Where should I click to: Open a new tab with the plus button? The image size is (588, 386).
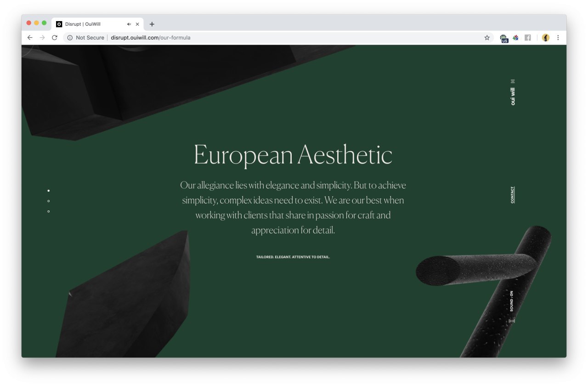(x=152, y=24)
